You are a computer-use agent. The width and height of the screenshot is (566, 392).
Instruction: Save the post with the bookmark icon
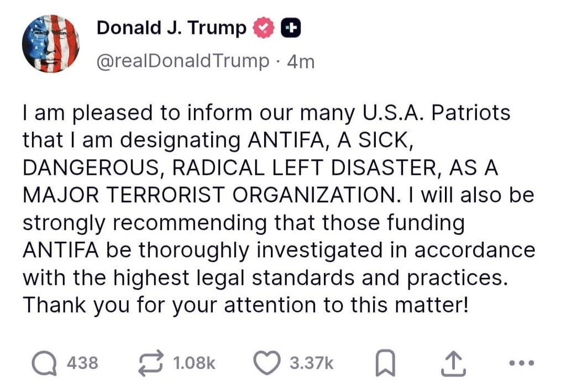coord(385,363)
